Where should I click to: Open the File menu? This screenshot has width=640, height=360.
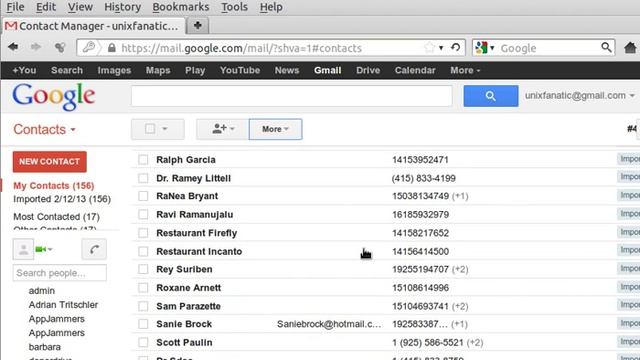[15, 7]
